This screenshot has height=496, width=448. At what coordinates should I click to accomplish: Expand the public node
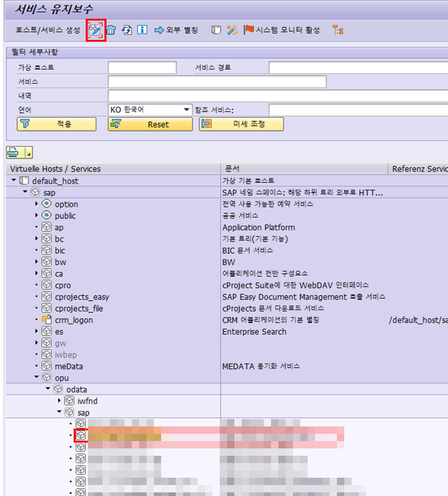tap(37, 215)
